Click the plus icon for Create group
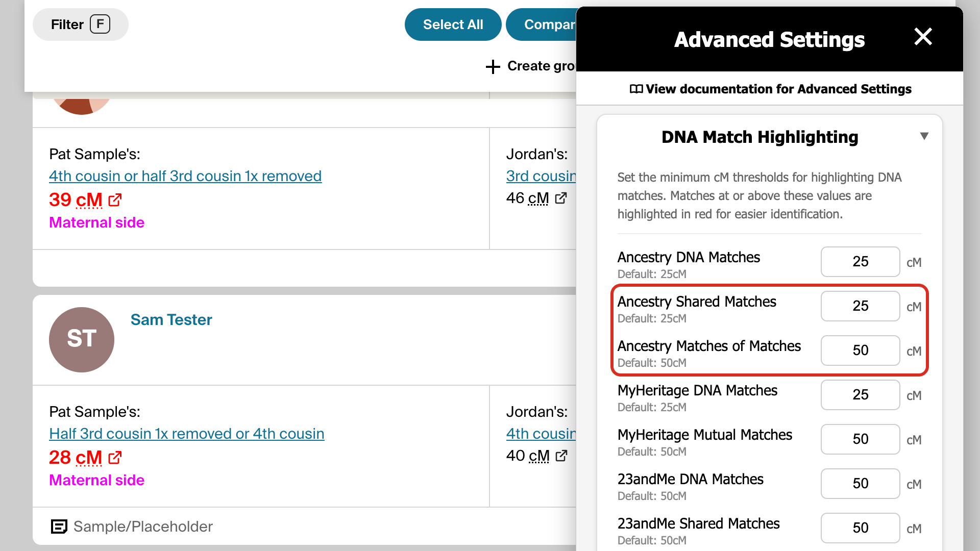Viewport: 980px width, 551px height. click(x=493, y=67)
